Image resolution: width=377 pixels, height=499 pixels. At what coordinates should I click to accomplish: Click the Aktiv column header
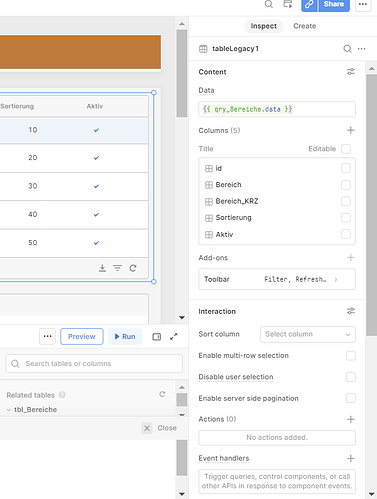click(95, 106)
